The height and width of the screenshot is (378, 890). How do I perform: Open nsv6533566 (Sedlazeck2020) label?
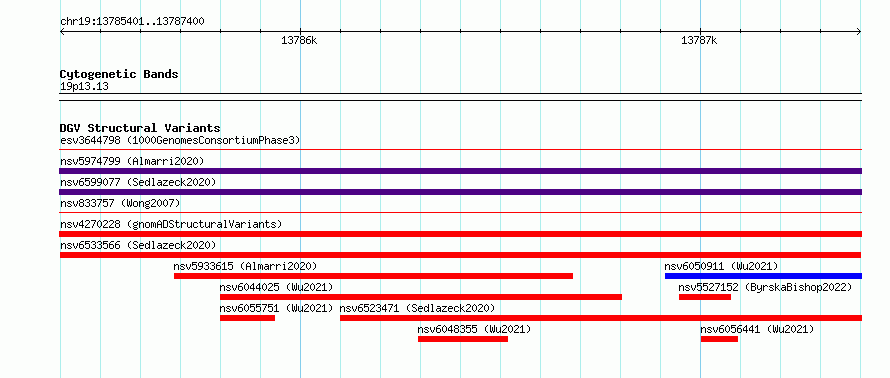pyautogui.click(x=138, y=245)
